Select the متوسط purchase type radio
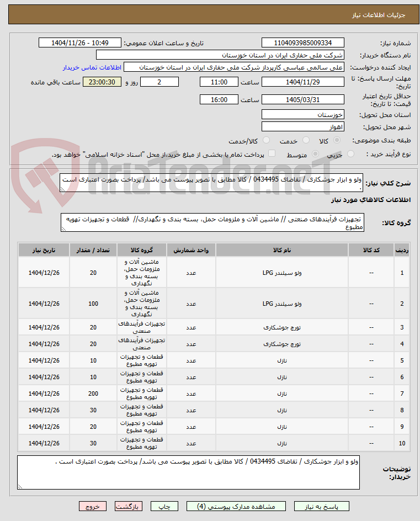 pyautogui.click(x=315, y=154)
